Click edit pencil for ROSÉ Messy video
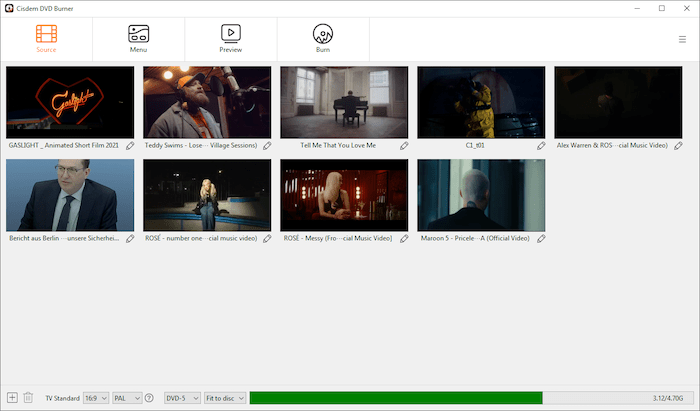Viewport: 700px width, 411px height. click(x=404, y=239)
